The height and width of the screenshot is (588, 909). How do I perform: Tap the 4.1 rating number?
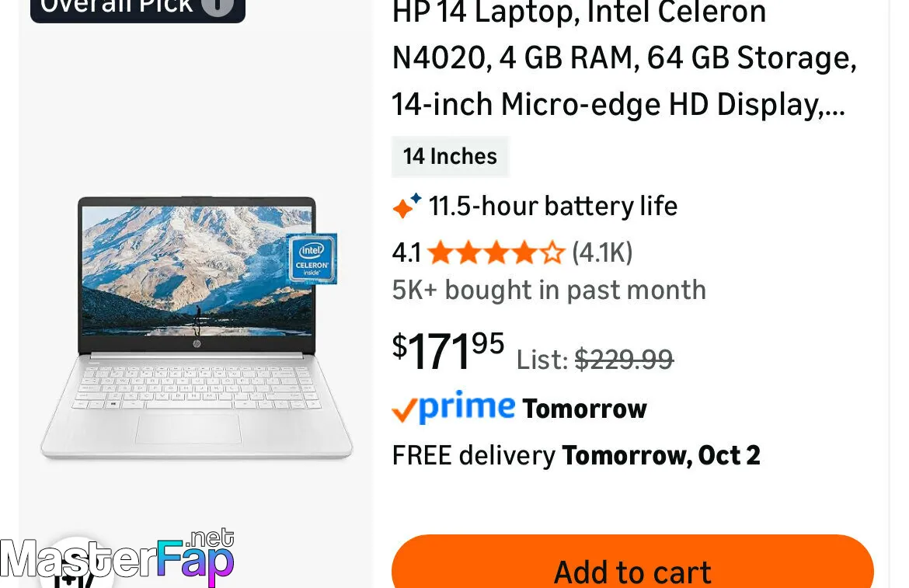click(406, 252)
